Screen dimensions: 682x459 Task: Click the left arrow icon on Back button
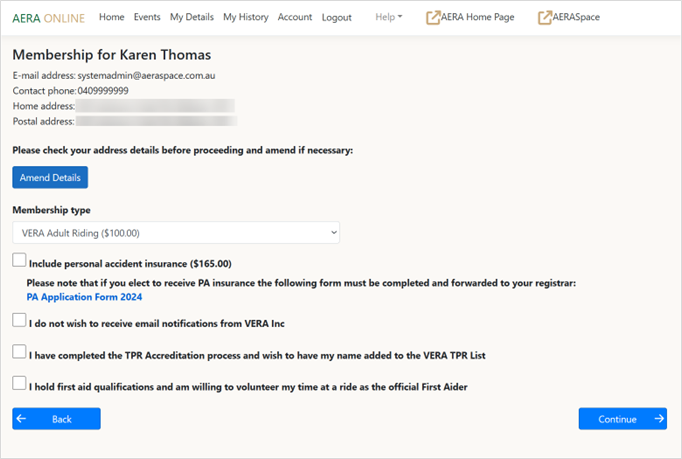[x=22, y=419]
